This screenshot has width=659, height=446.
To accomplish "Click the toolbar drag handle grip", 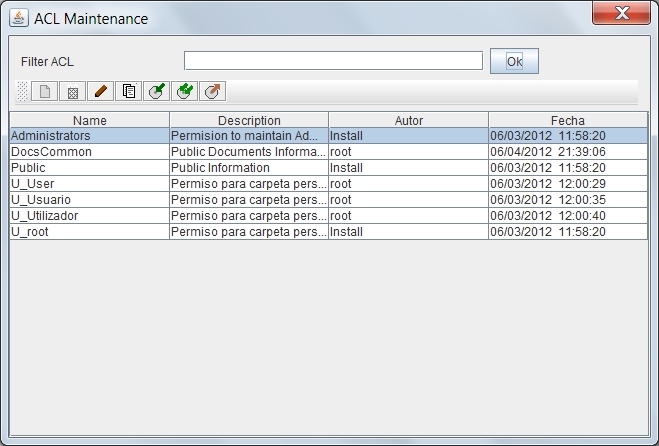I will pos(22,91).
